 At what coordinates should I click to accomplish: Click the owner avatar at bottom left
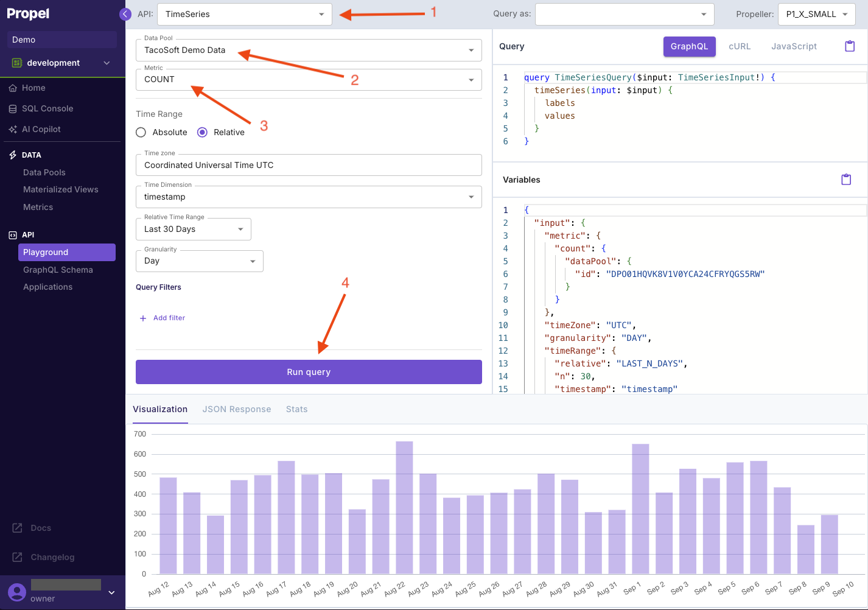18,592
